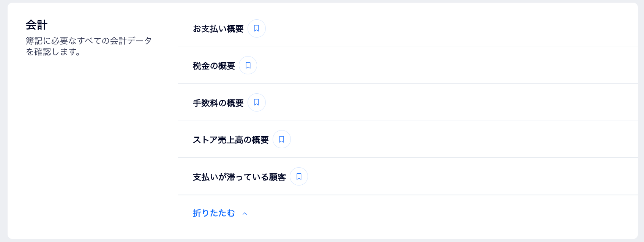Image resolution: width=644 pixels, height=242 pixels.
Task: Collapse the accounting reports list
Action: pos(214,213)
